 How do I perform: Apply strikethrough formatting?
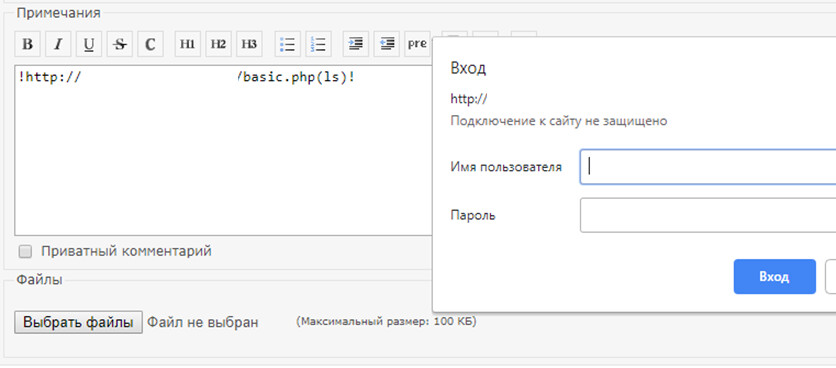(120, 44)
